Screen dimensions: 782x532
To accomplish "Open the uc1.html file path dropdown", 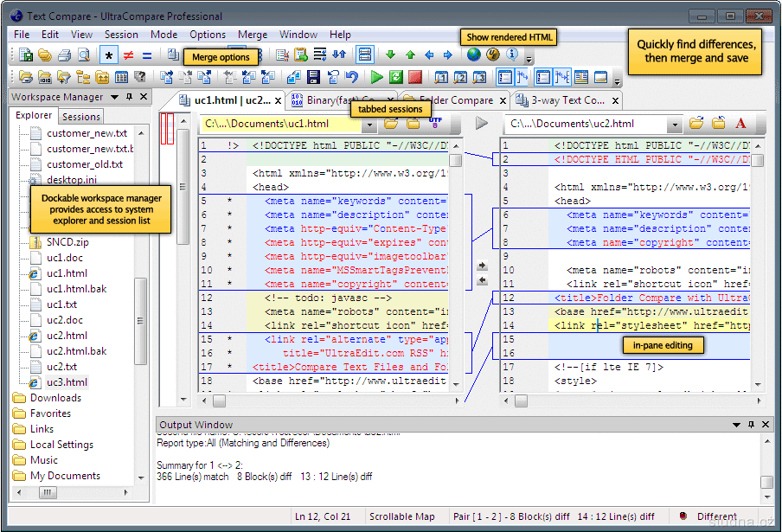I will (x=369, y=124).
